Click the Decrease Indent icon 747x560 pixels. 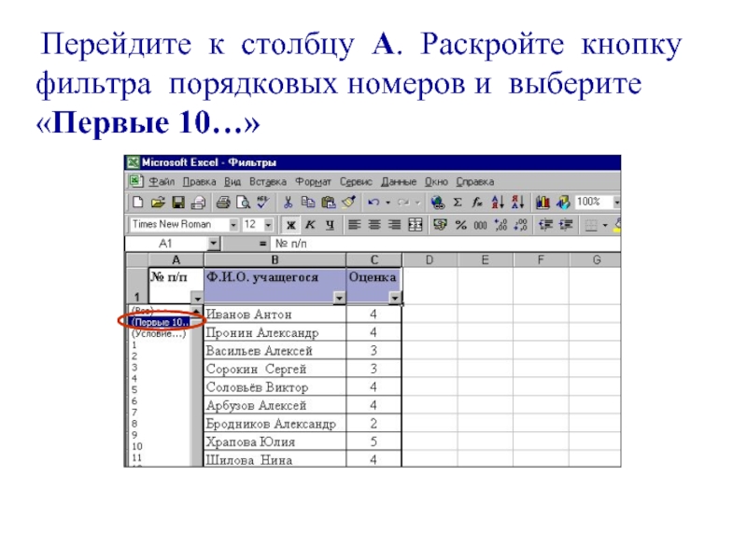(x=545, y=224)
